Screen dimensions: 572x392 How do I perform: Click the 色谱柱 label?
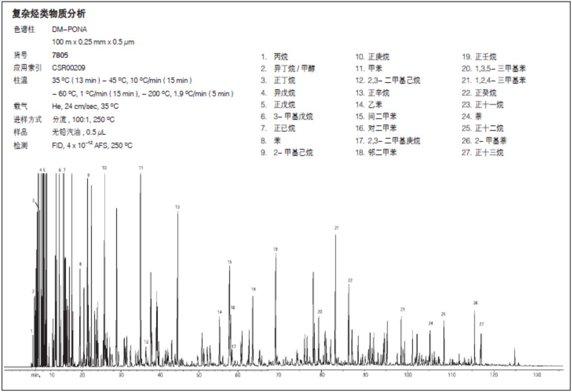pos(24,29)
